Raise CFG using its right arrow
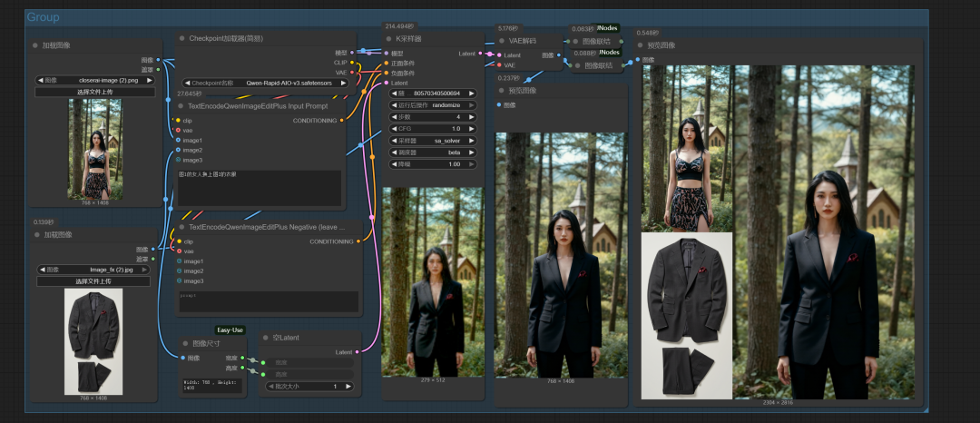This screenshot has height=423, width=980. click(x=472, y=129)
